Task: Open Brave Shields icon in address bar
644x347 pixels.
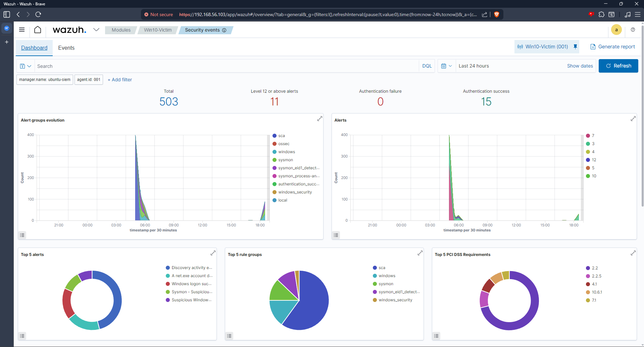Action: 497,14
